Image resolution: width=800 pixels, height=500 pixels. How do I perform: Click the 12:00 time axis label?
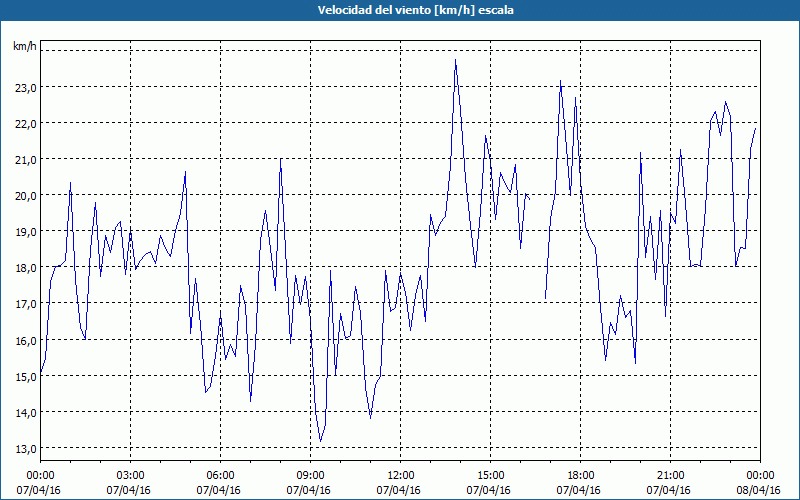click(x=401, y=476)
